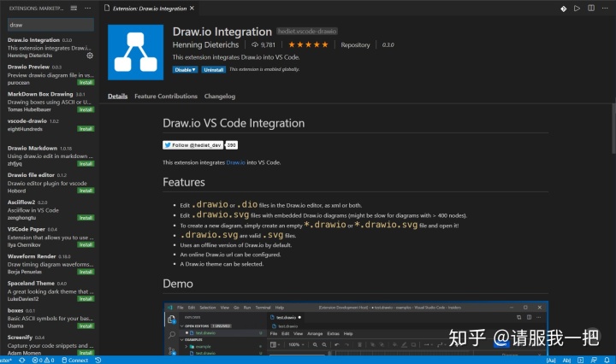Open editor more actions ellipsis menu

[605, 8]
